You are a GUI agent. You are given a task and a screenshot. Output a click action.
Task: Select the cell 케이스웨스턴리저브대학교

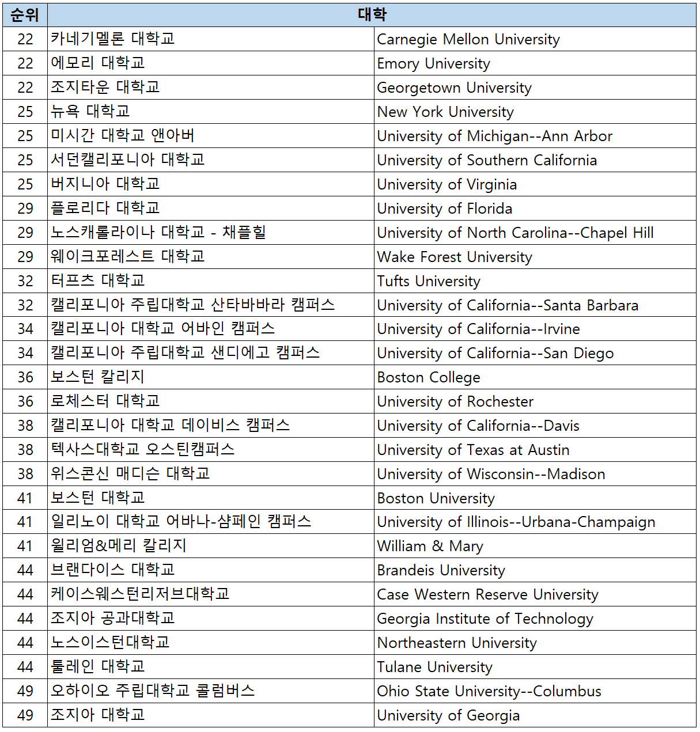pyautogui.click(x=211, y=594)
